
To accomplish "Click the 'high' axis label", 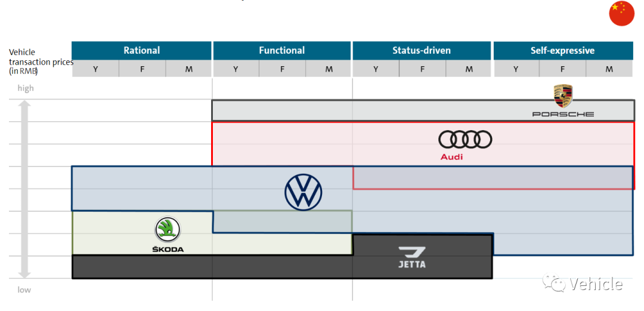I will [x=26, y=88].
